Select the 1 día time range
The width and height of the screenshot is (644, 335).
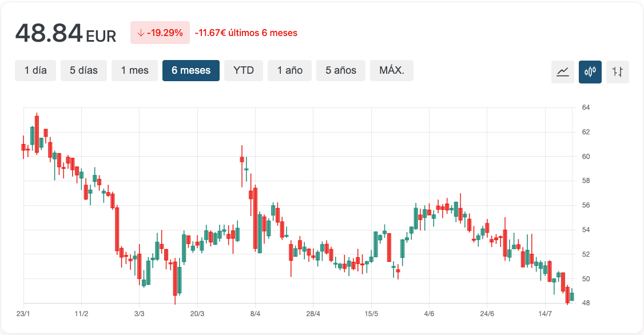coord(35,71)
